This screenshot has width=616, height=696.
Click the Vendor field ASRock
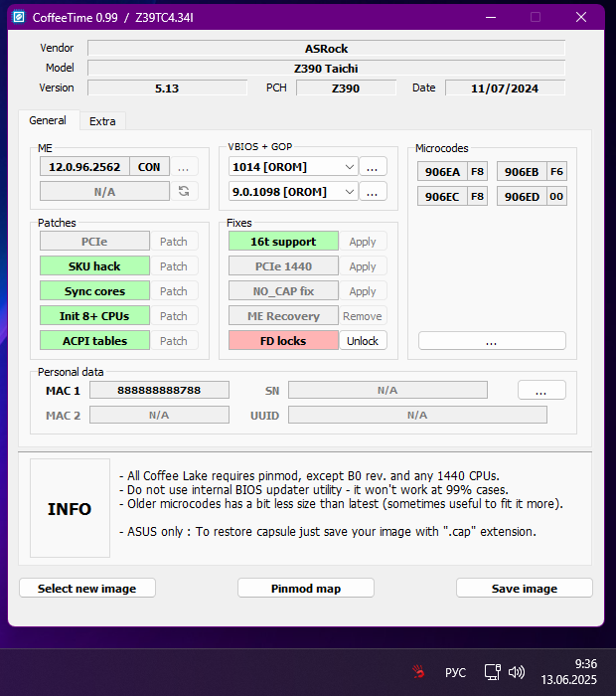pyautogui.click(x=327, y=49)
